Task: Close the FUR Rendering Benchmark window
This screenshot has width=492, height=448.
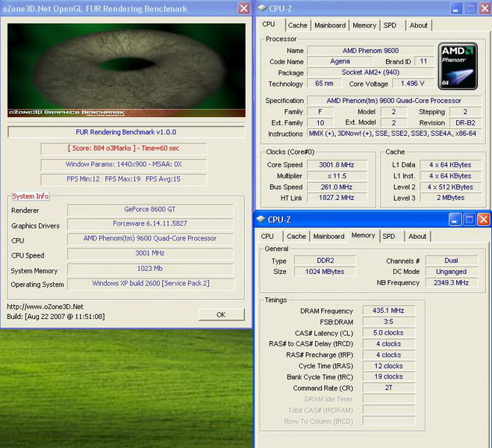Action: 244,8
